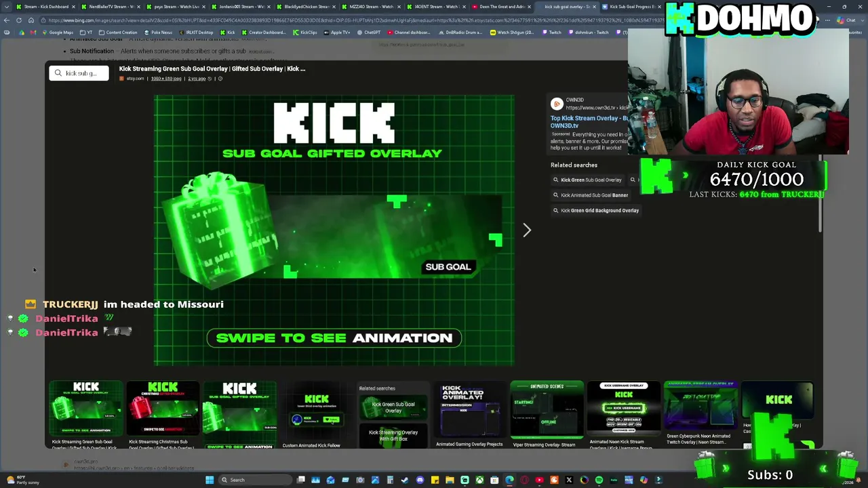Open the Top Kick Stream Overlay ad link

coord(589,122)
